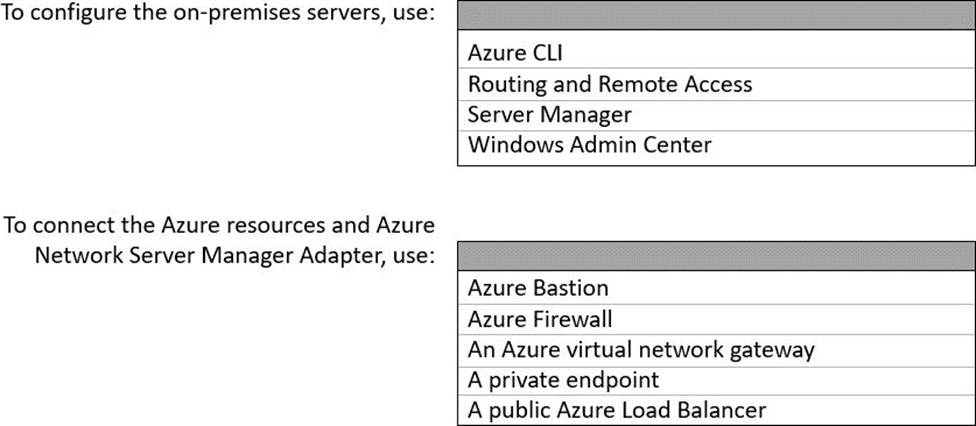Screen dimensions: 976x426
Task: Collapse the gray bar above Azure Bastion
Action: tap(716, 256)
